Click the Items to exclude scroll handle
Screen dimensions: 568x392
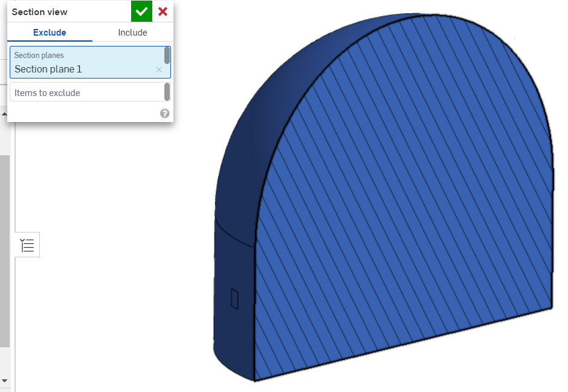coord(167,92)
